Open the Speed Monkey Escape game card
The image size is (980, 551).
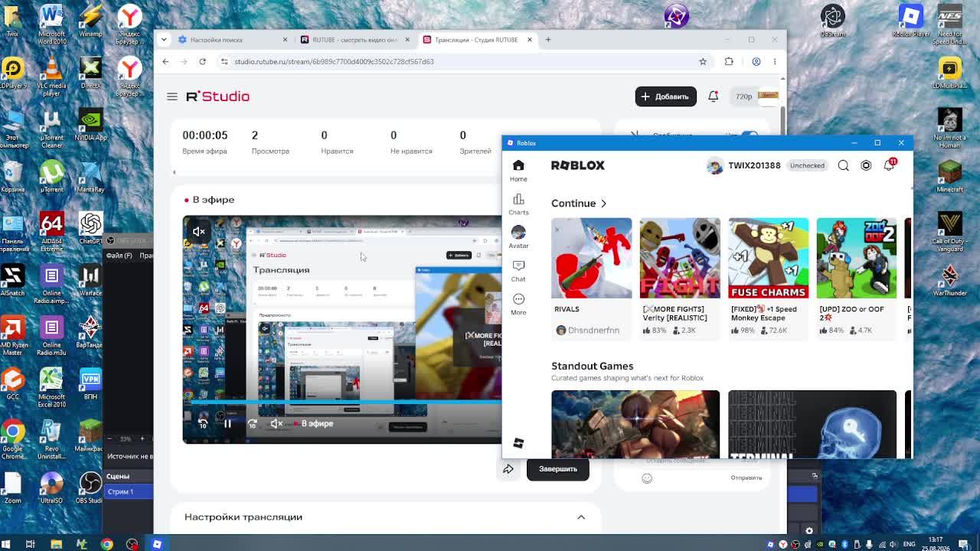point(768,277)
